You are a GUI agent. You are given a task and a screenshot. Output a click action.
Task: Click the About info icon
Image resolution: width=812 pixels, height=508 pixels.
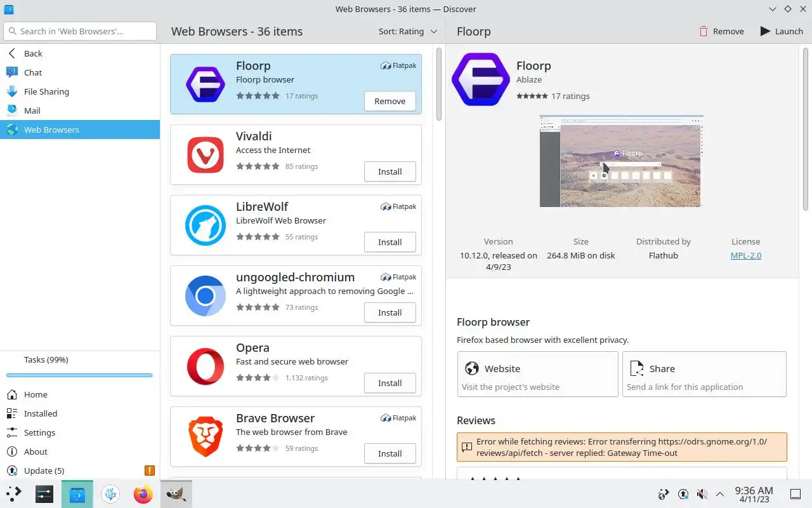[x=11, y=451]
